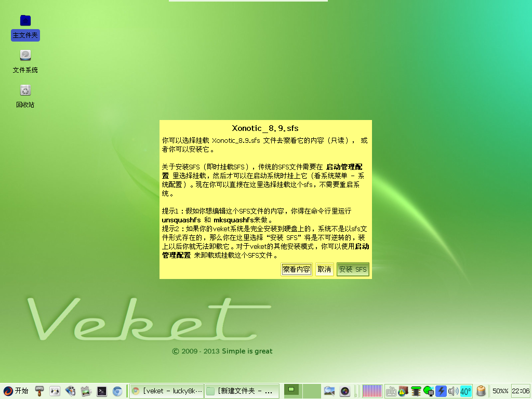Click the Xonotic_8.9.sfs dialog title

[265, 128]
